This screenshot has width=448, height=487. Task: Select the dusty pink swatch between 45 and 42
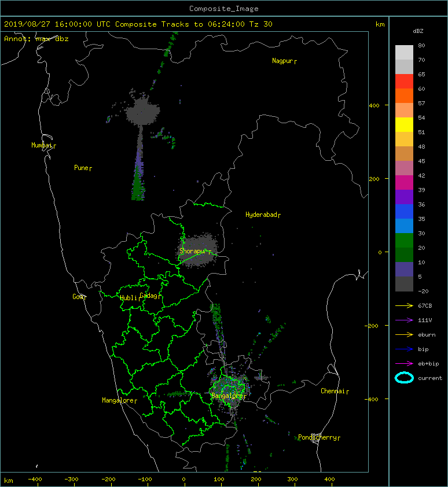tap(404, 168)
